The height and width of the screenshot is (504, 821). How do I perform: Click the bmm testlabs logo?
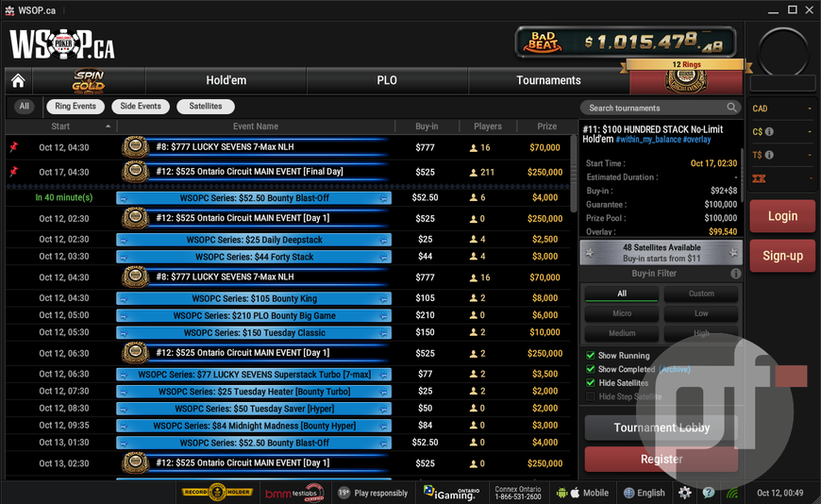(x=294, y=493)
